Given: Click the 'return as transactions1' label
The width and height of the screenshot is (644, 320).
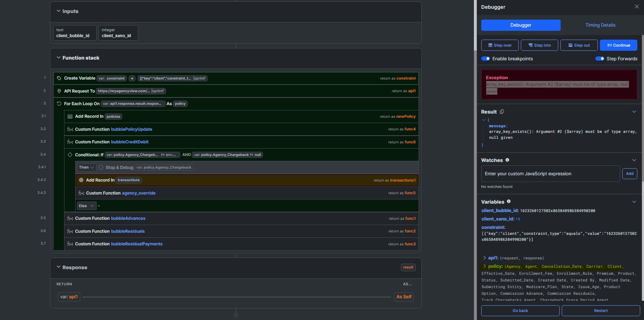Looking at the screenshot, I should pyautogui.click(x=395, y=180).
